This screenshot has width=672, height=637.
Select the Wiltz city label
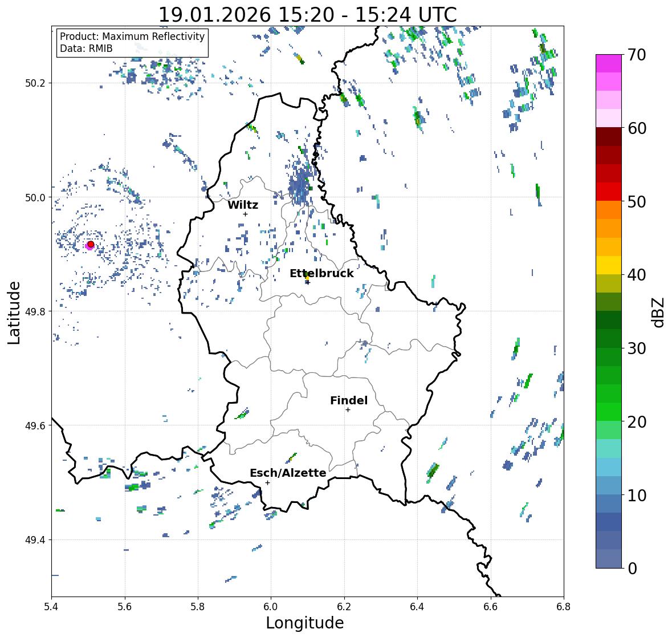pyautogui.click(x=243, y=205)
